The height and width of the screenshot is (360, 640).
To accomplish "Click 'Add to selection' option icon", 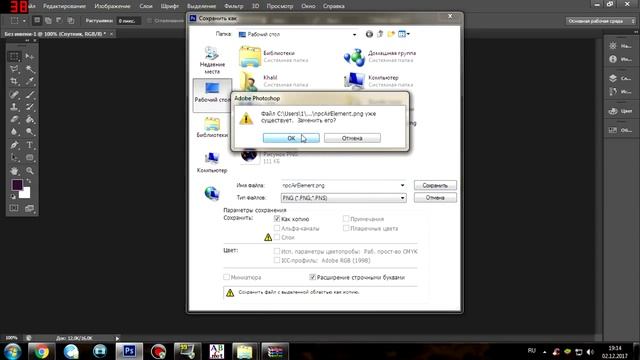I will [48, 20].
